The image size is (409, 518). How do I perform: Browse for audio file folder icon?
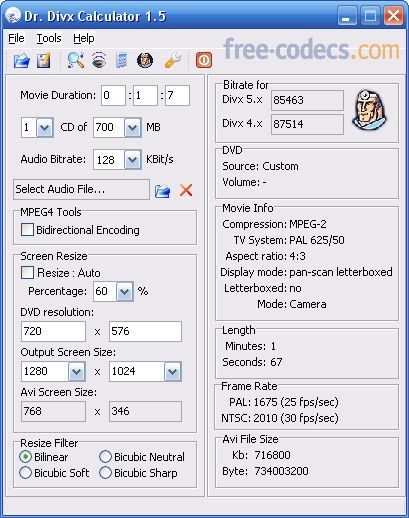pyautogui.click(x=162, y=191)
